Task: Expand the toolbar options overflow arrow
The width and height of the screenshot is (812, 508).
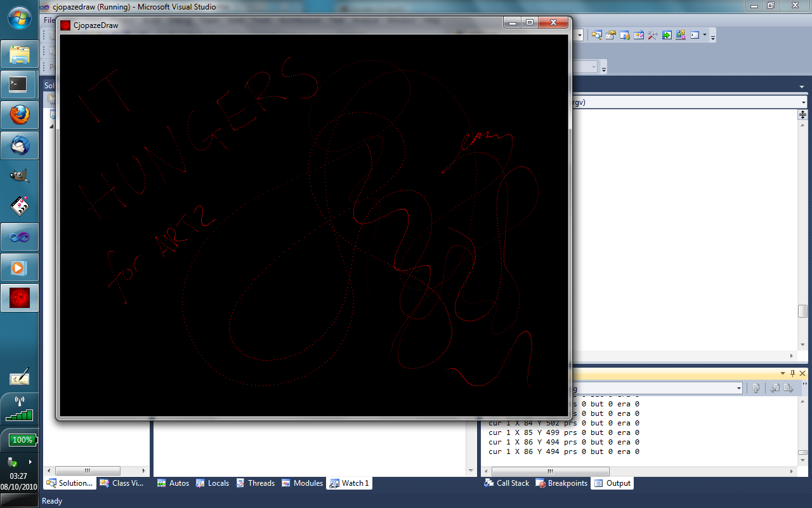Action: (x=713, y=37)
